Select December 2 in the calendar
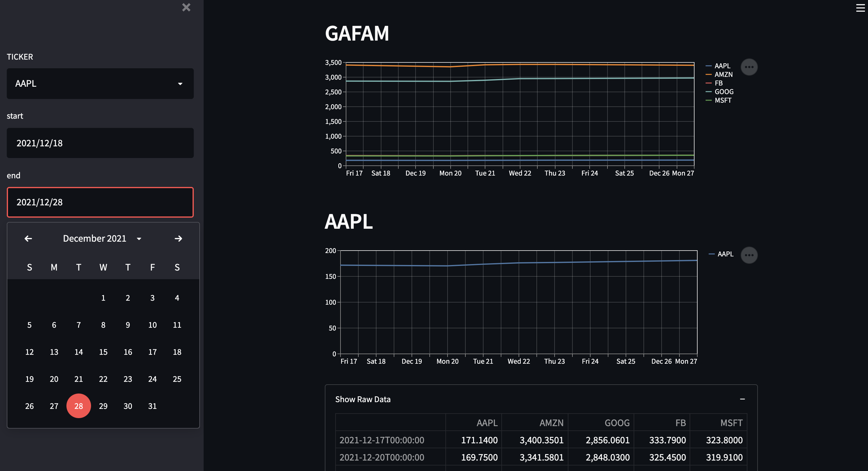The height and width of the screenshot is (471, 868). click(x=128, y=298)
